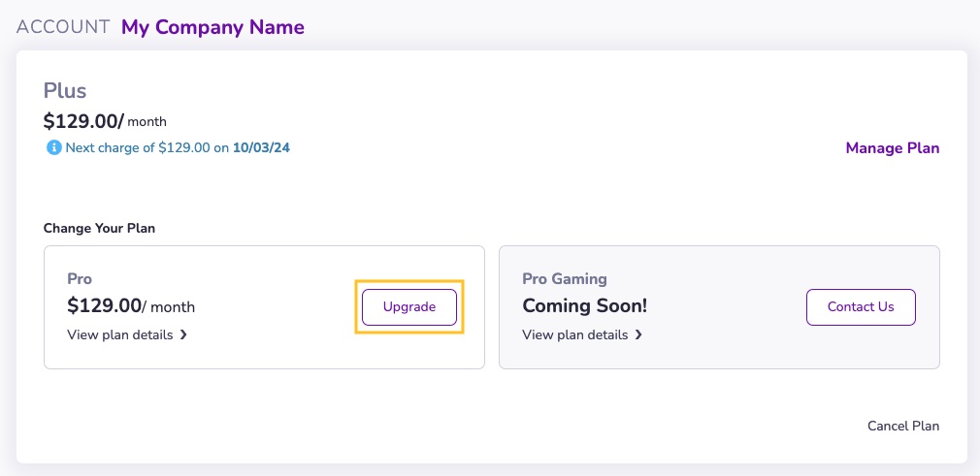Viewport: 980px width, 476px height.
Task: Click the Upgrade button for the Pro plan
Action: [409, 306]
